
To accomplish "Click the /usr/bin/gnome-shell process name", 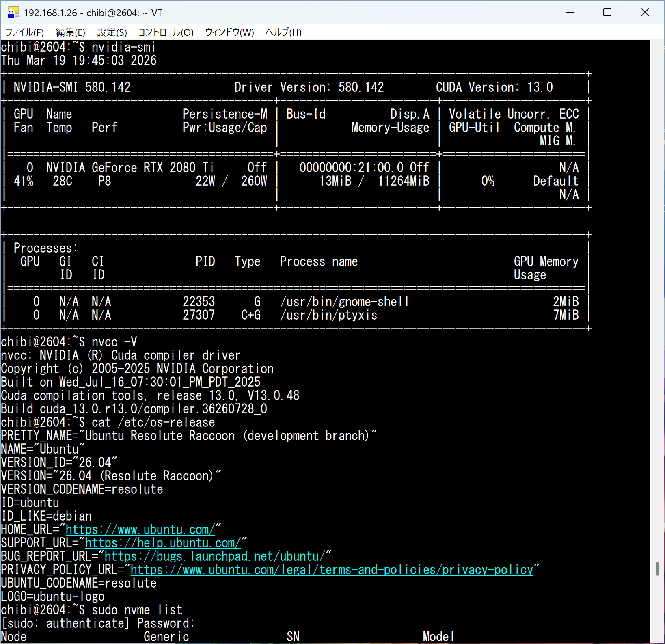I will [344, 302].
